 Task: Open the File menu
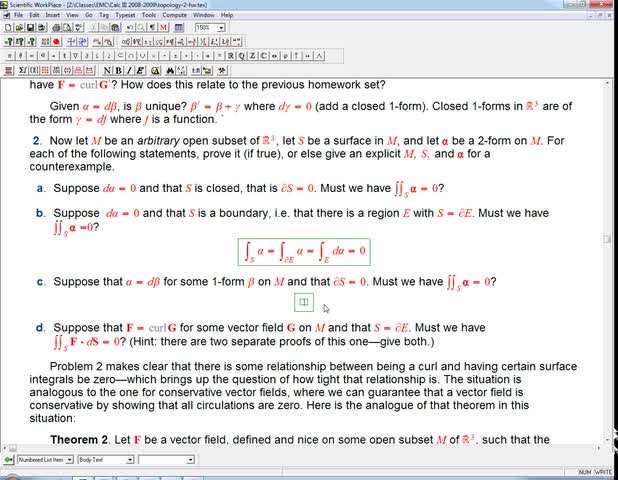coord(19,15)
